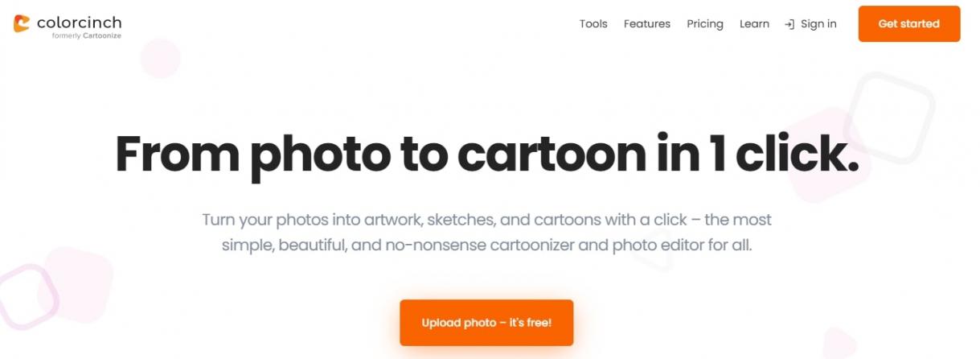Click the sign-in arrow icon

[789, 24]
